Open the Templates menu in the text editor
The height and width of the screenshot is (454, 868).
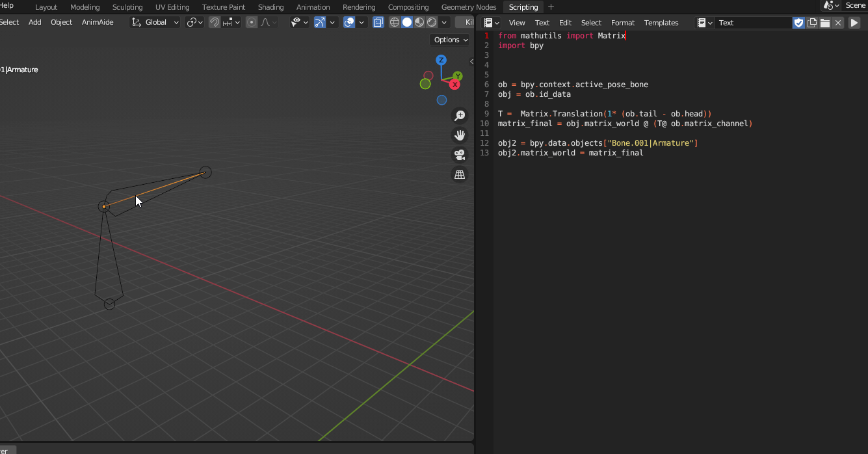click(x=661, y=22)
